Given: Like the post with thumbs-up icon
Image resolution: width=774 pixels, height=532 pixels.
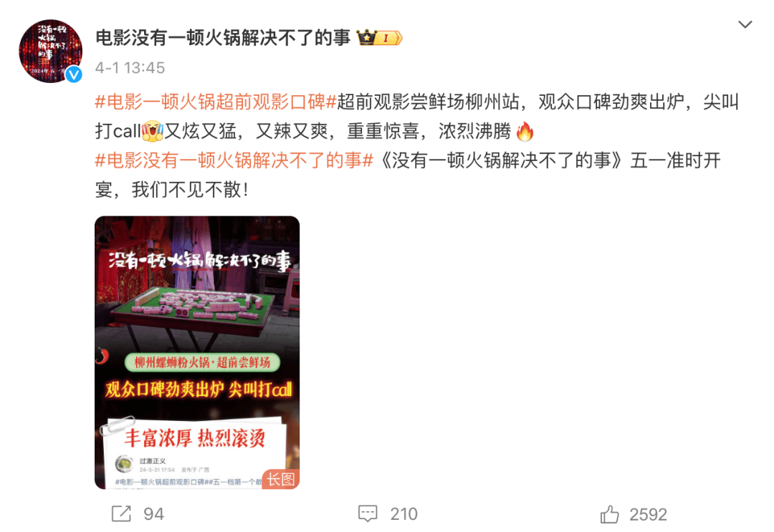Looking at the screenshot, I should pyautogui.click(x=610, y=514).
